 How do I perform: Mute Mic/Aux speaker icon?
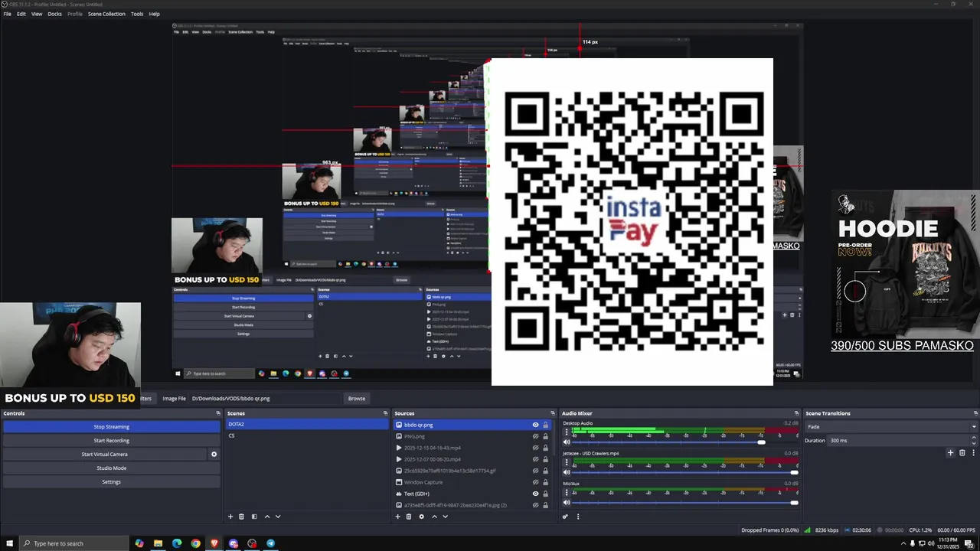pos(567,502)
